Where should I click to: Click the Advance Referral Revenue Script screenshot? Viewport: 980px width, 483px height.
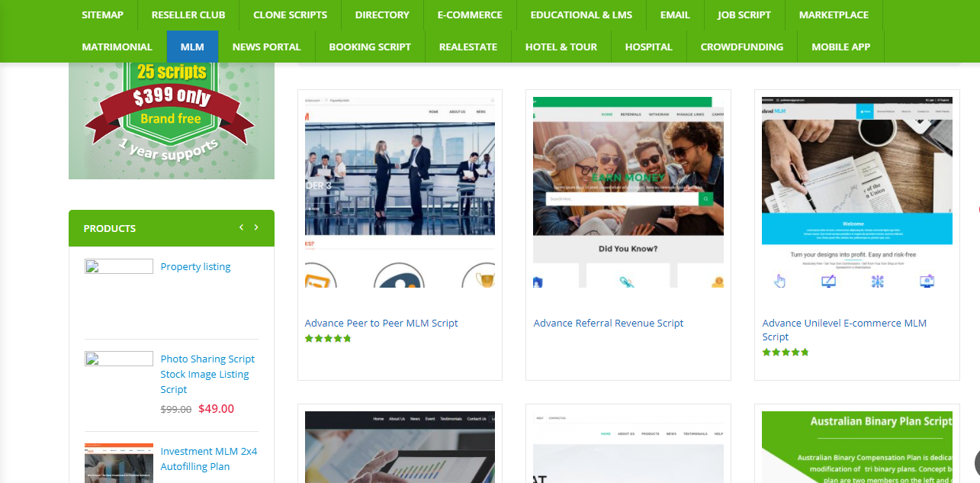click(x=628, y=192)
